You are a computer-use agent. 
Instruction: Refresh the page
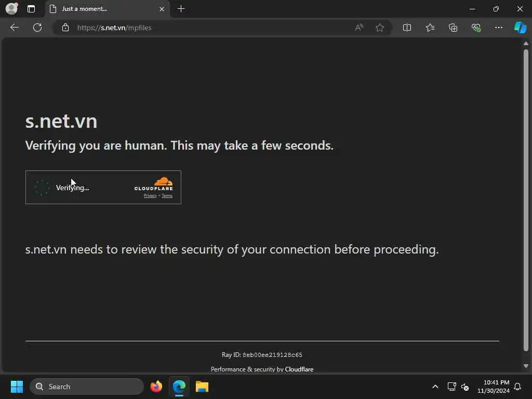[37, 28]
